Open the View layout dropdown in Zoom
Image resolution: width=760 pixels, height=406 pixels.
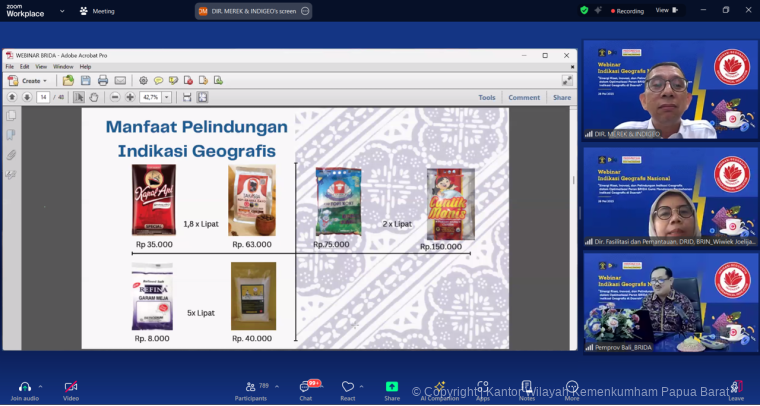(666, 10)
